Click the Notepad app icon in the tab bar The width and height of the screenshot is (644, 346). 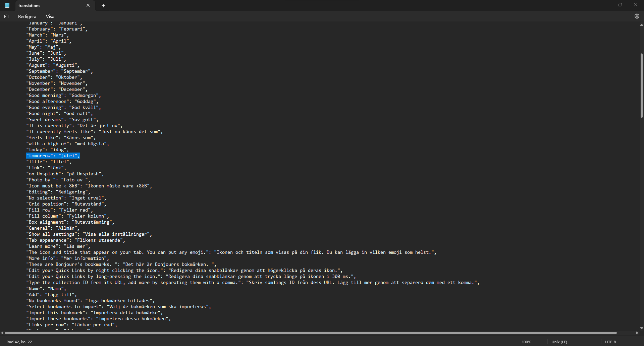pos(7,5)
